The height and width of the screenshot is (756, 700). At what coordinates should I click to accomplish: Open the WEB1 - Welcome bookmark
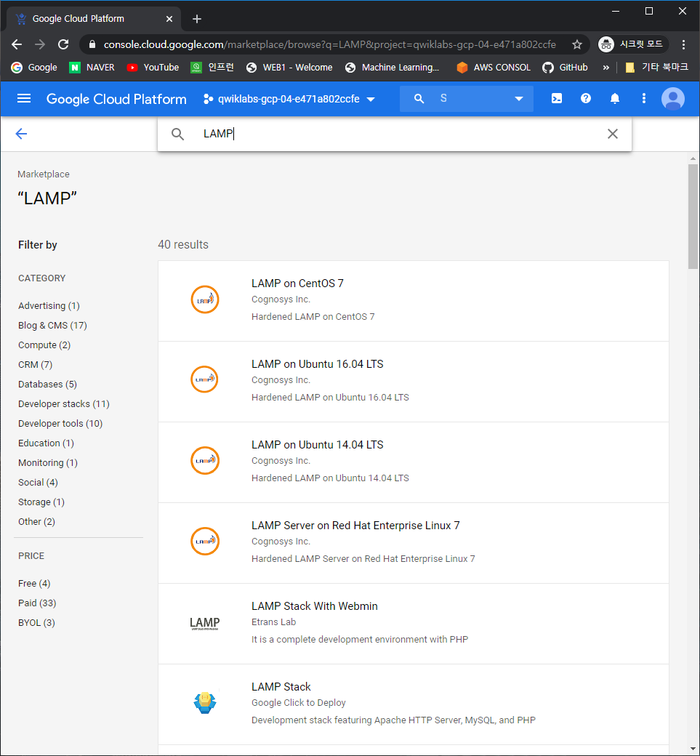(x=289, y=68)
